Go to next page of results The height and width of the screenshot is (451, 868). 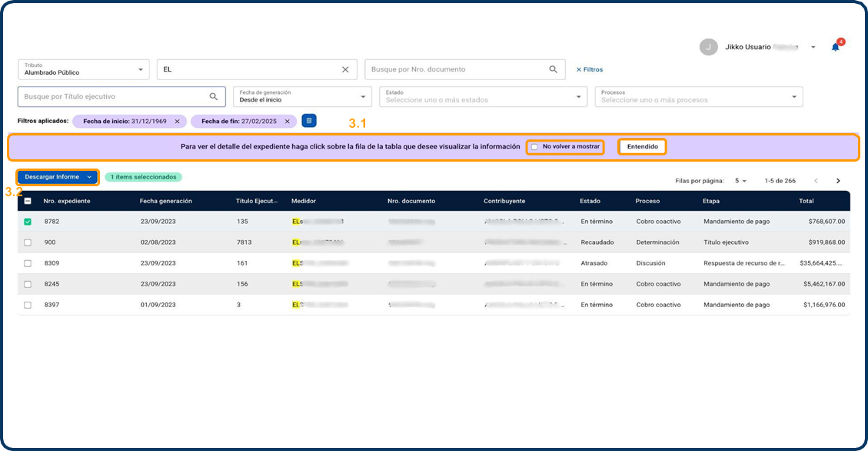[x=838, y=181]
